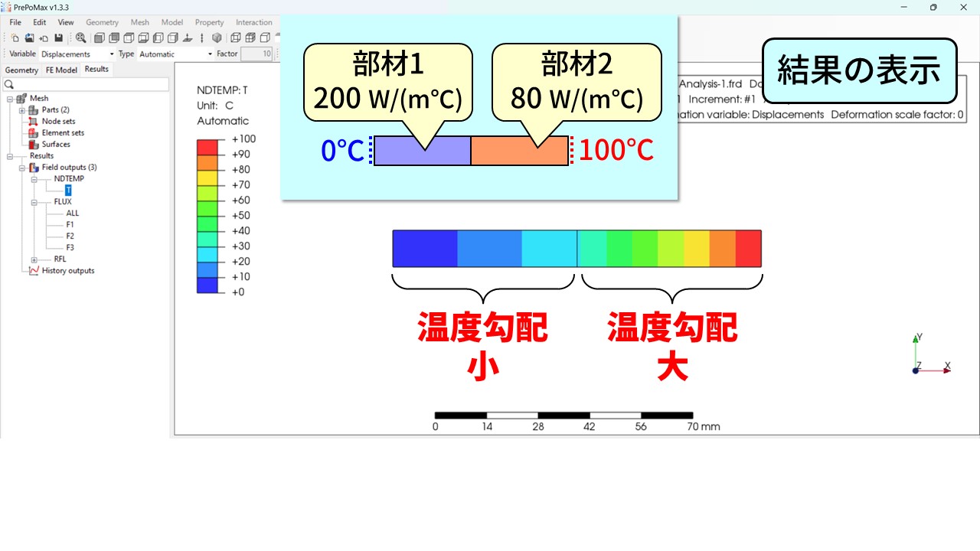Click the Element sets icon

click(x=33, y=132)
